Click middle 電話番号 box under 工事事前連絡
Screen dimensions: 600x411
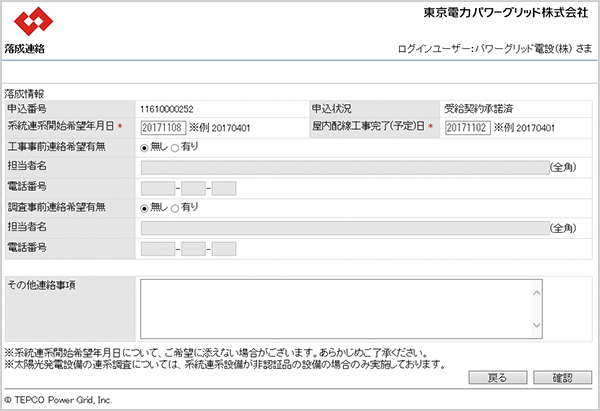(193, 188)
